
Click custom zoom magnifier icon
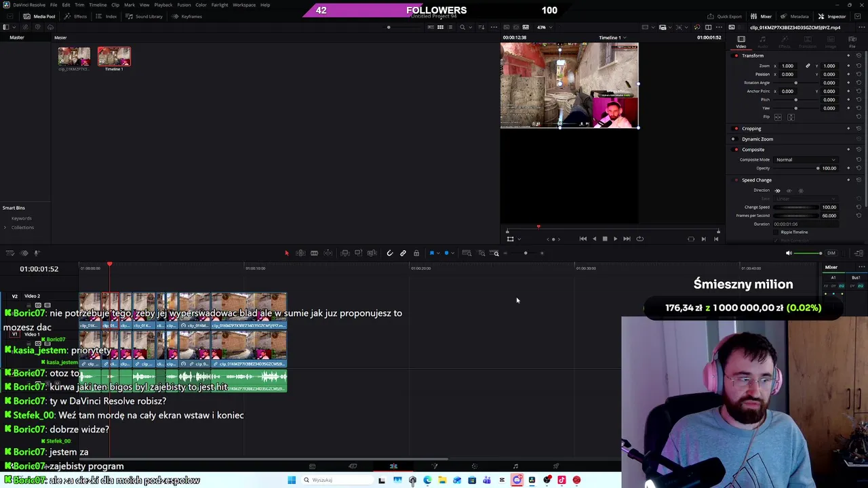pos(496,253)
